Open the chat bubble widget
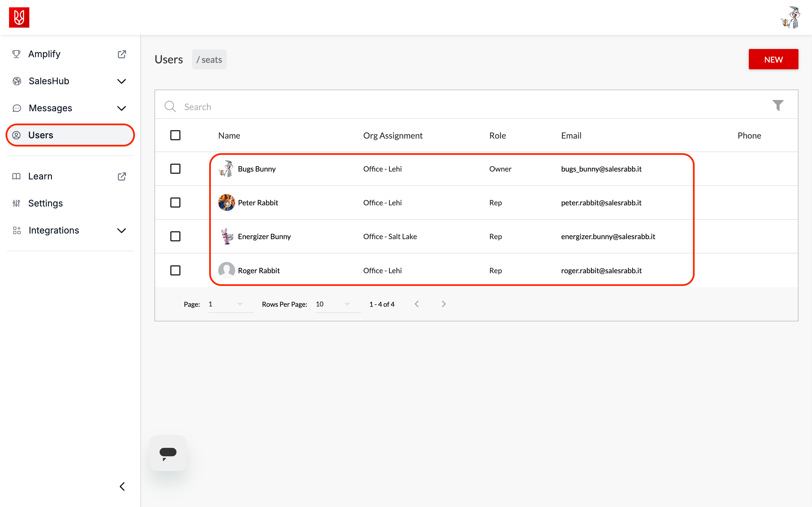This screenshot has height=507, width=812. pos(168,453)
